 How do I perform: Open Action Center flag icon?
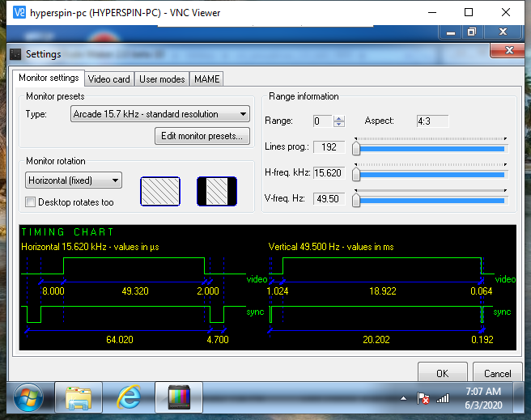click(x=423, y=398)
